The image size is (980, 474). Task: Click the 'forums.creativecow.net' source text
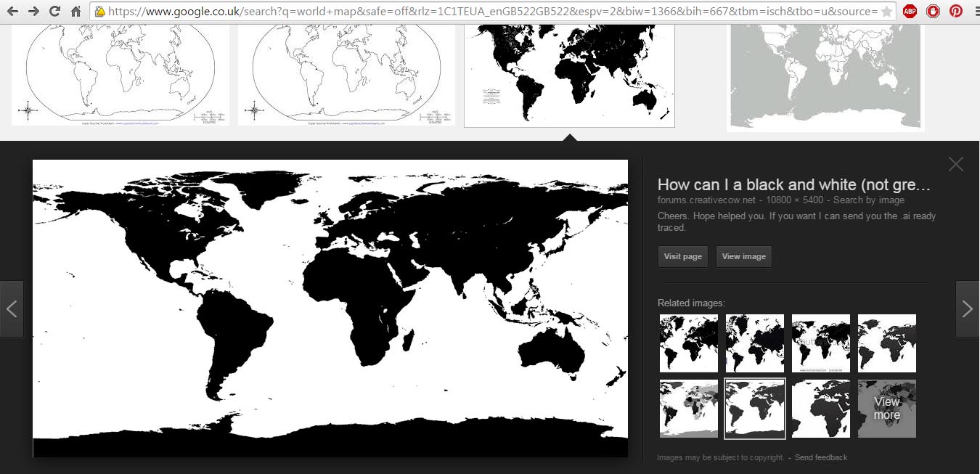pos(706,200)
